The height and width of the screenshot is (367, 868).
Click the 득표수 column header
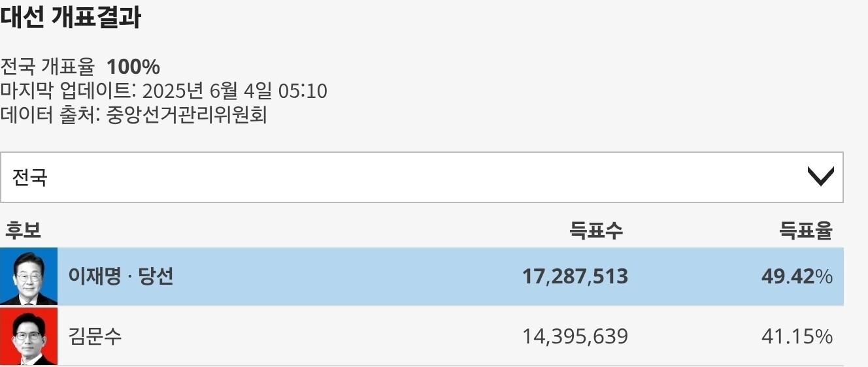coord(596,230)
